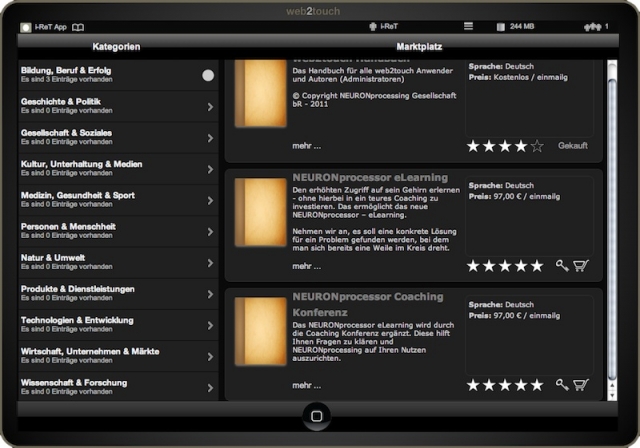Click the 244 MB storage icon

pos(501,27)
